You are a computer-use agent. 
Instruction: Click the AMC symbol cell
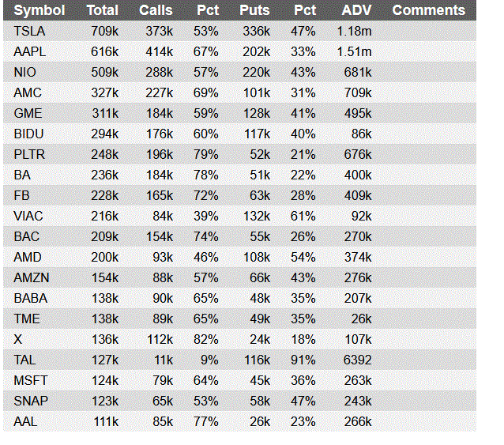(28, 92)
